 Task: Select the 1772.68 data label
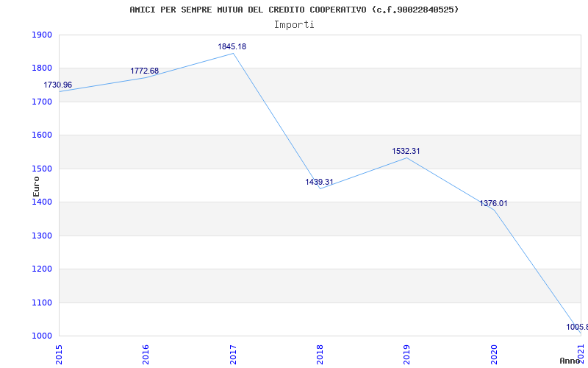[144, 71]
